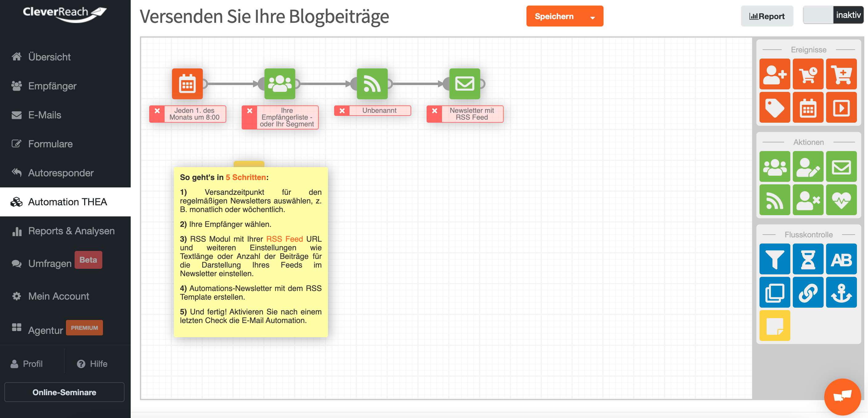This screenshot has height=418, width=868.
Task: Delete the 'Ihre Empfängerliste' node
Action: tap(249, 111)
